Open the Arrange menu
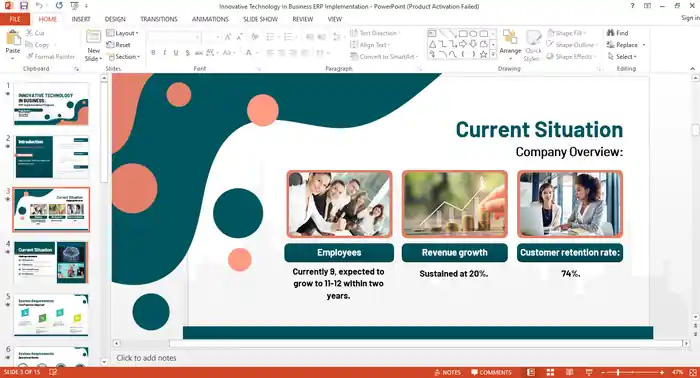This screenshot has width=700, height=378. pos(510,44)
